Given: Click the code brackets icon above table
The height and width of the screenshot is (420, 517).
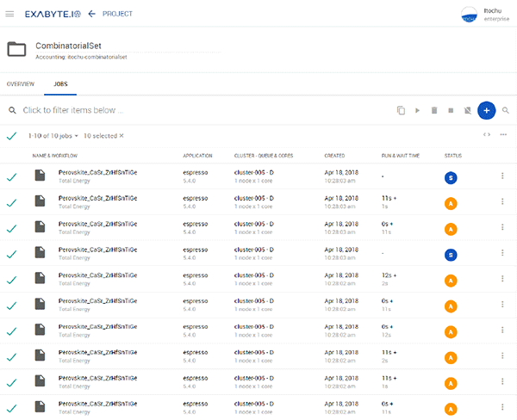Looking at the screenshot, I should 487,134.
